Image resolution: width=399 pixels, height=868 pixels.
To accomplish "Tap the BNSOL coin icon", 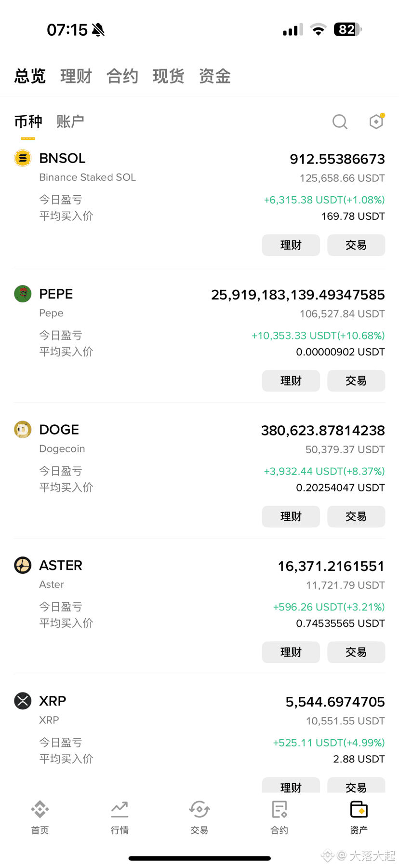I will click(x=23, y=158).
